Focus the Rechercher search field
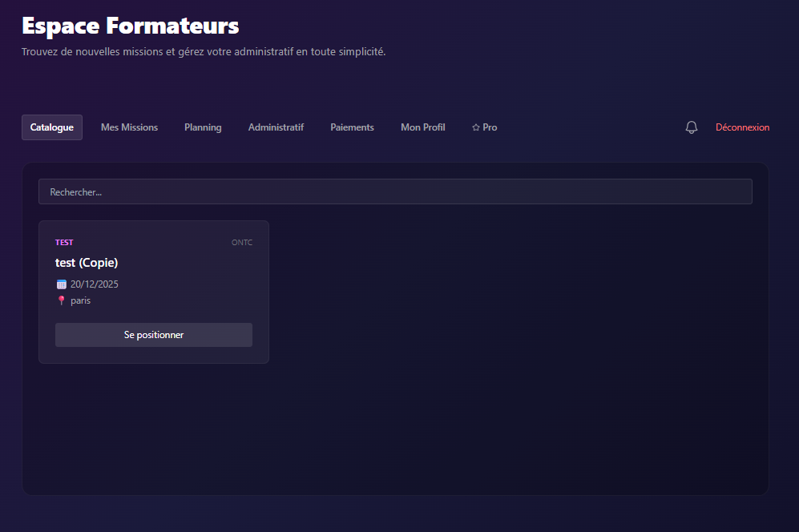 point(395,191)
